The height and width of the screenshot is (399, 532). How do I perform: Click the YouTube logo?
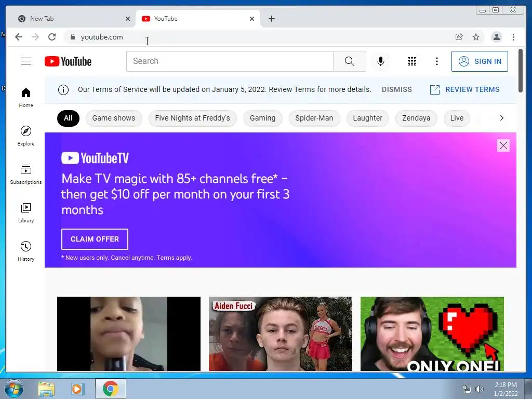(x=68, y=61)
